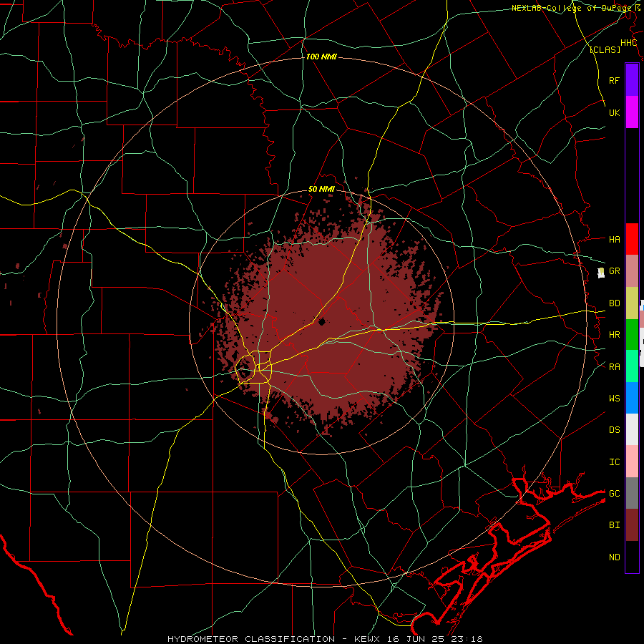The height and width of the screenshot is (644, 644).
Task: Click the magenta UK legend color swatch
Action: coord(632,112)
